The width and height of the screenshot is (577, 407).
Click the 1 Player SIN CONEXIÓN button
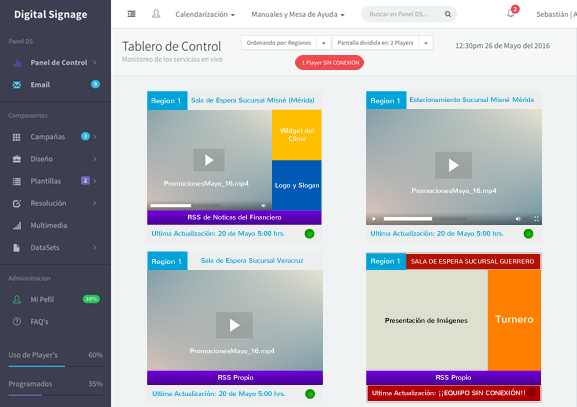[x=329, y=63]
